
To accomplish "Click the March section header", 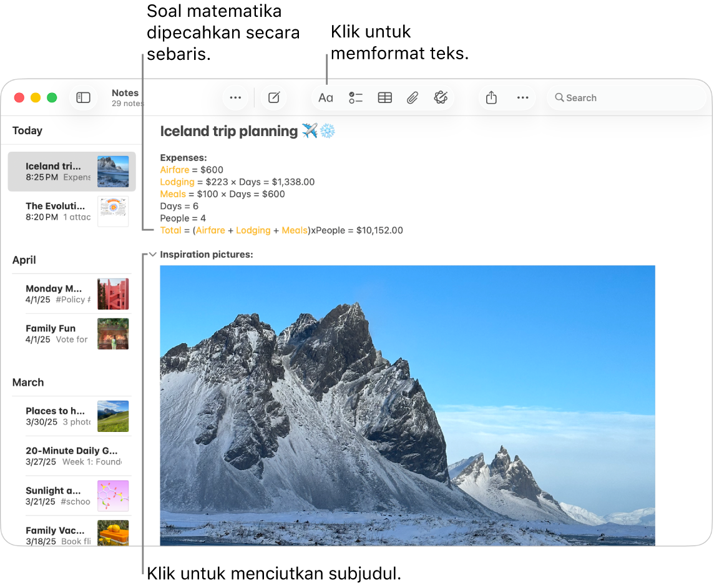I will [28, 382].
